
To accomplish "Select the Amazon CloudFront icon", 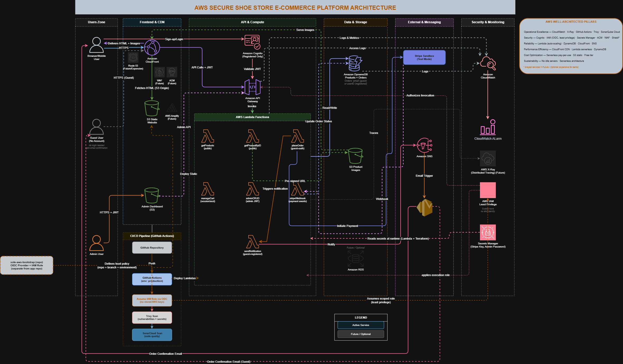I will 152,48.
